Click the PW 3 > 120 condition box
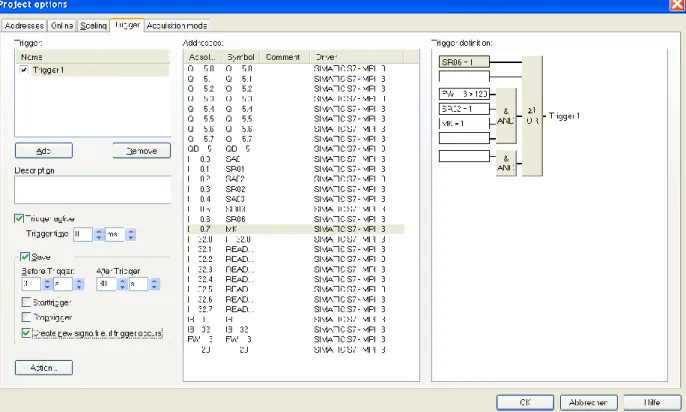 pos(464,94)
